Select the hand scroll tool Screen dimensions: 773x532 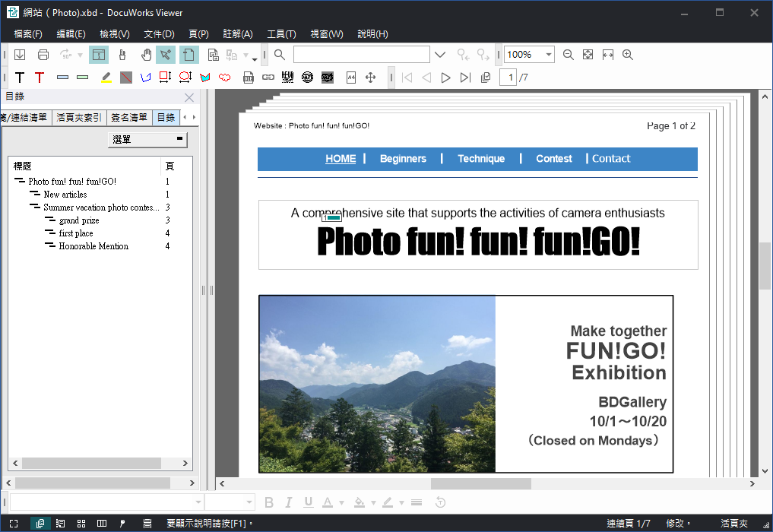click(x=146, y=55)
